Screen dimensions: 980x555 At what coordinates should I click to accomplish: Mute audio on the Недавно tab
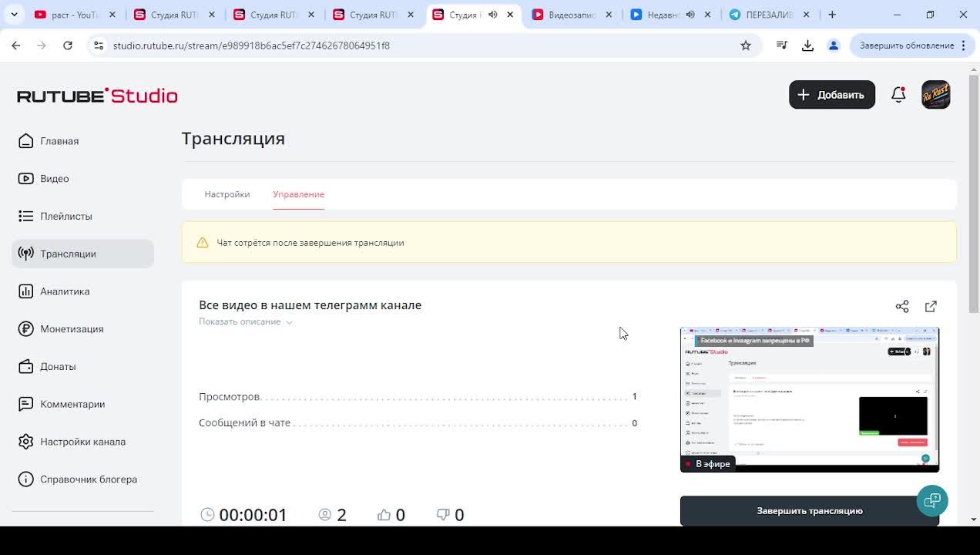pos(690,15)
